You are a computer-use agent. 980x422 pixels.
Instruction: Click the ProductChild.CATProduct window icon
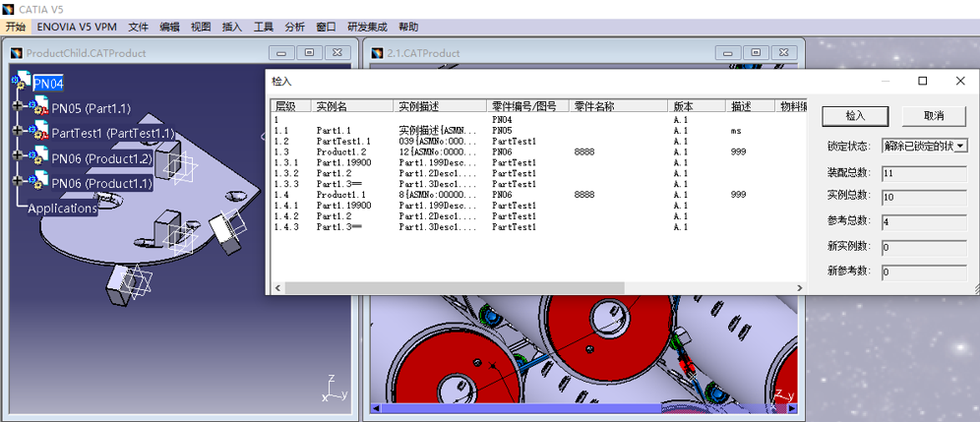point(17,53)
